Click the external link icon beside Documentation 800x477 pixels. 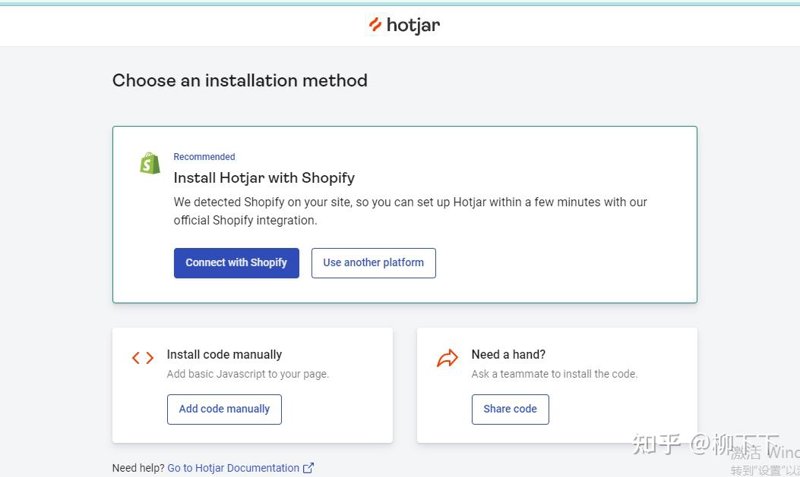coord(308,468)
